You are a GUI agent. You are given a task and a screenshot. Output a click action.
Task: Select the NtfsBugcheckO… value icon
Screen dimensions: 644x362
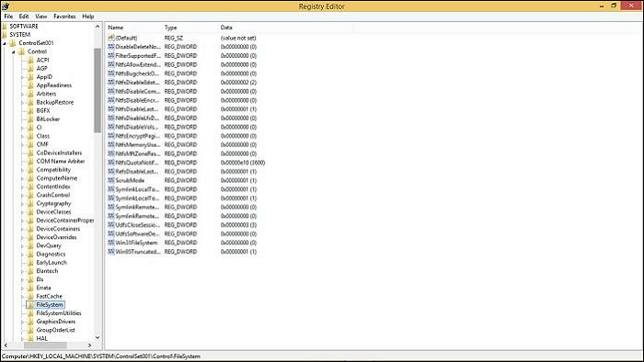(111, 74)
